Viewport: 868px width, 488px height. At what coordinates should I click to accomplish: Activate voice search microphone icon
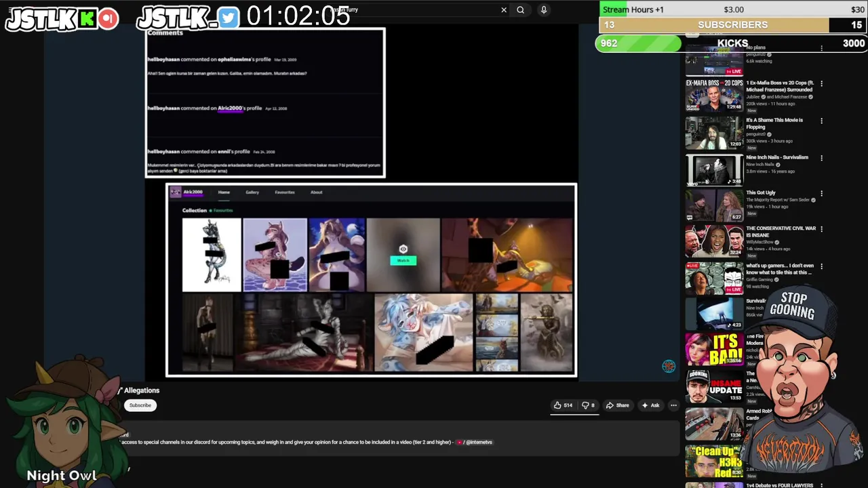(x=543, y=10)
